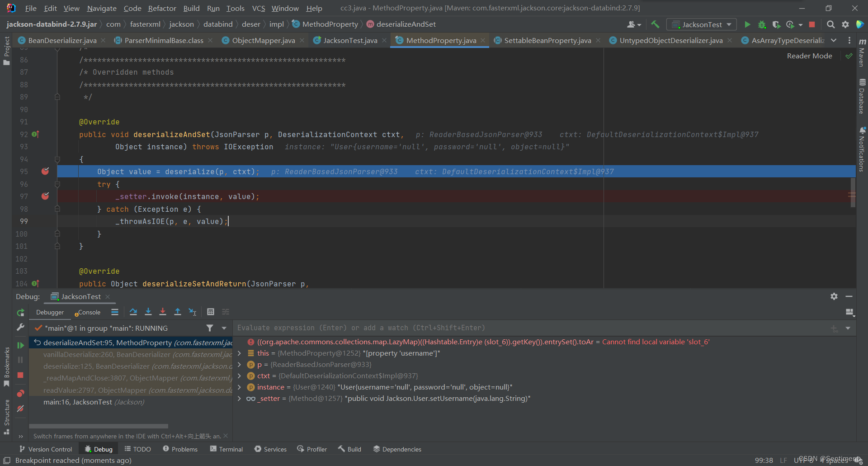Toggle breakpoint on line 97
Screen dimensions: 868x466
[x=45, y=196]
